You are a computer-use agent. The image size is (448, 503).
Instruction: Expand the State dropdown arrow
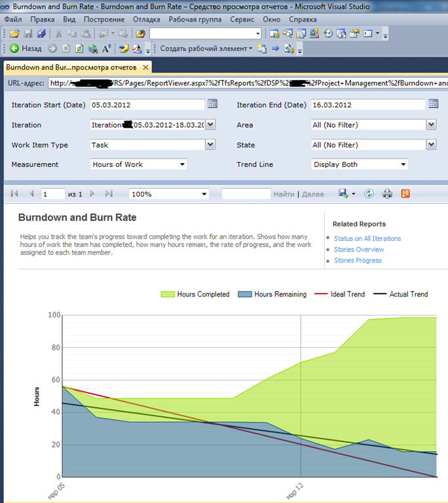(432, 145)
